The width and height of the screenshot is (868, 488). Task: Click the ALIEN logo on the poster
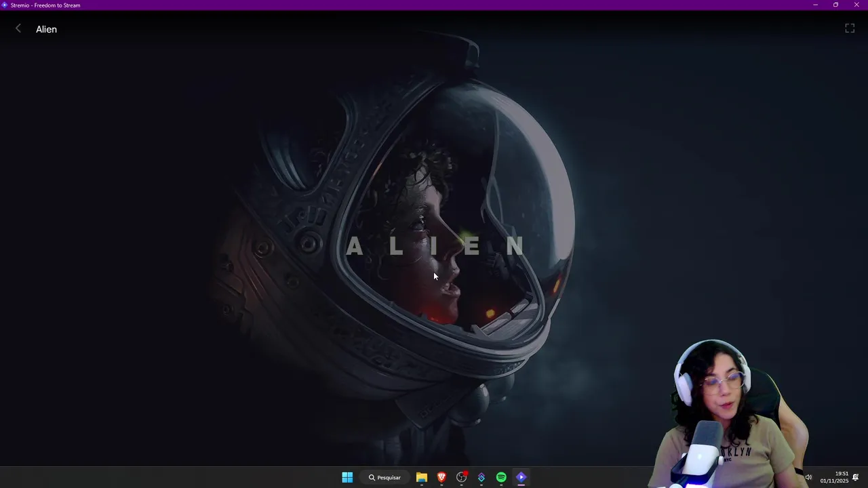tap(435, 246)
